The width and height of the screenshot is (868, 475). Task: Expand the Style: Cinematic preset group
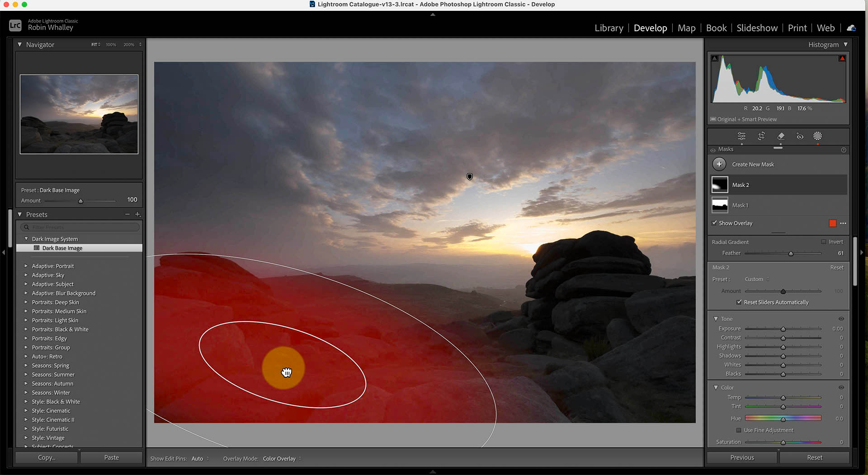pyautogui.click(x=26, y=410)
